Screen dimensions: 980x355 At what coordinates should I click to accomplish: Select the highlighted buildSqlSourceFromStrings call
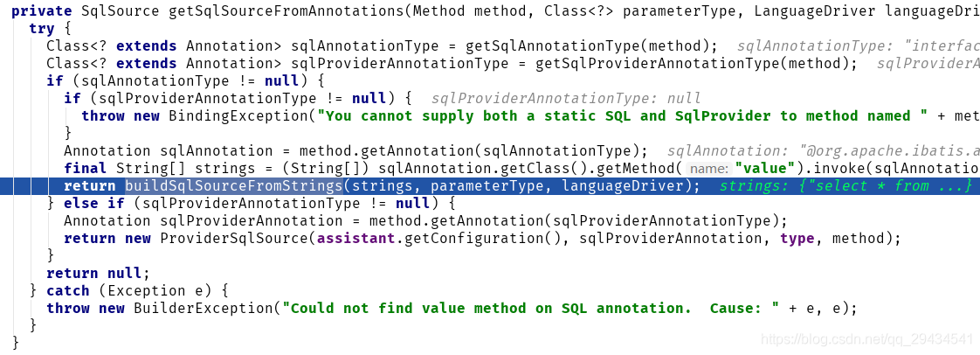[234, 186]
